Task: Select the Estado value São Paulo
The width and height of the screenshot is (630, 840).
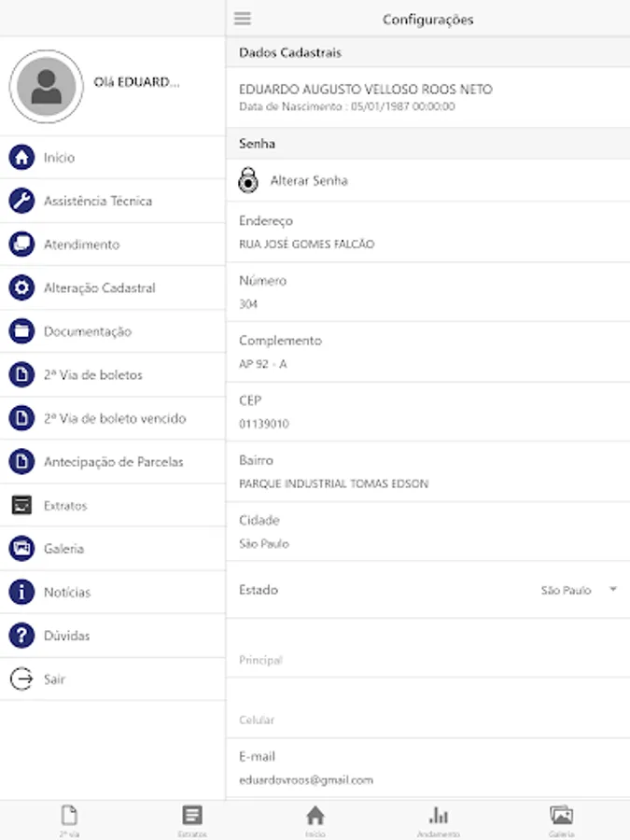Action: pos(566,590)
